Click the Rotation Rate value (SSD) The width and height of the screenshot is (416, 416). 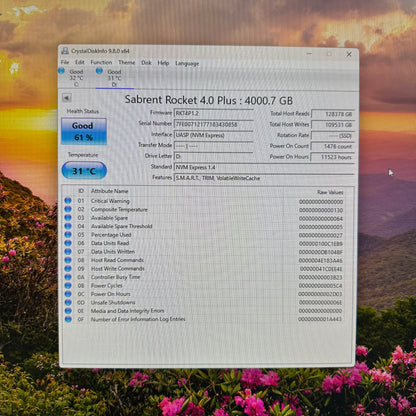tap(333, 136)
